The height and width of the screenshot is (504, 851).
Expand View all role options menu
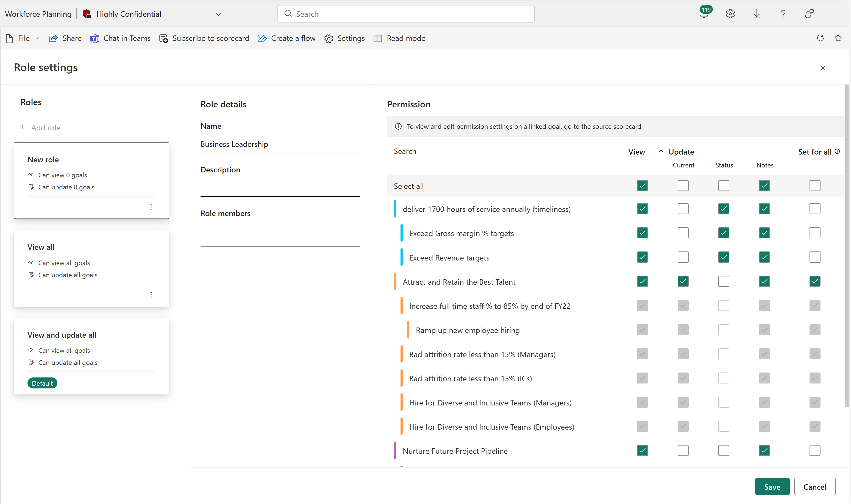pyautogui.click(x=151, y=295)
